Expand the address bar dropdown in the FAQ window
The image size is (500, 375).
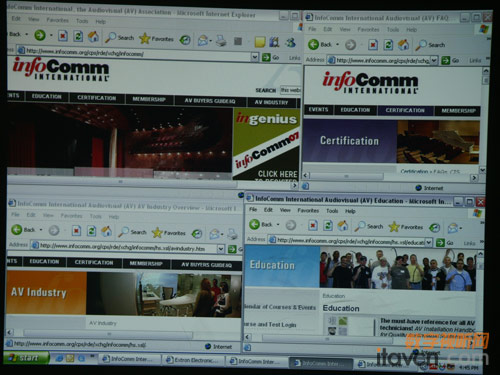click(434, 60)
